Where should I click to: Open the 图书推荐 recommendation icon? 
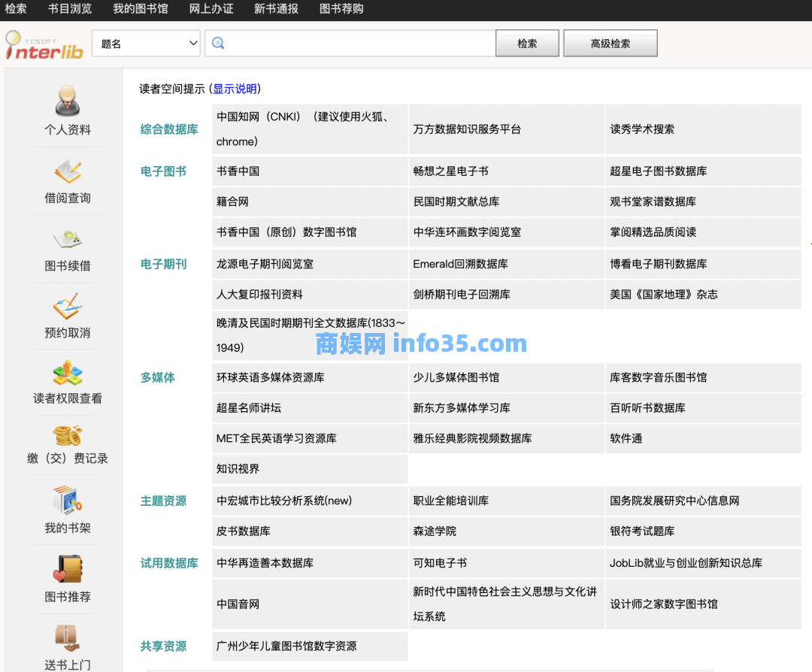(x=68, y=569)
